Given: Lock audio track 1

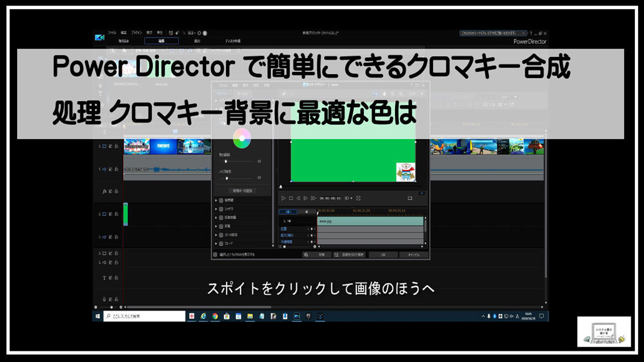Looking at the screenshot, I should point(116,169).
